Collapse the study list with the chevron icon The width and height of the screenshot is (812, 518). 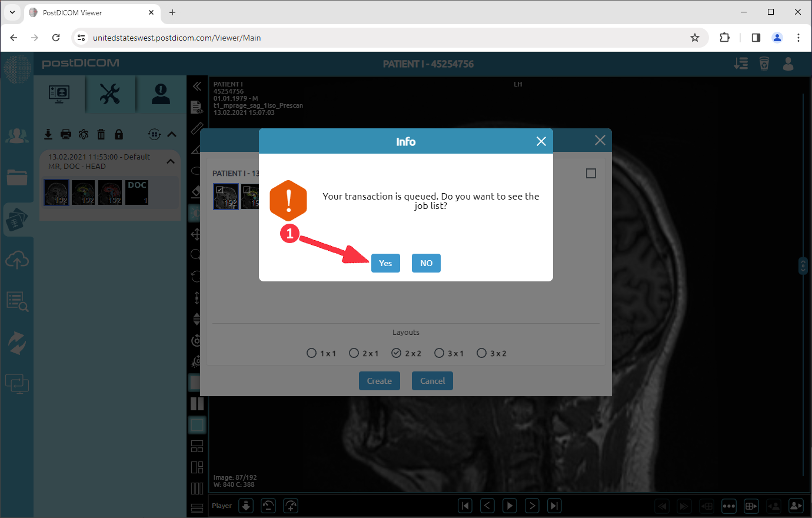coord(172,134)
